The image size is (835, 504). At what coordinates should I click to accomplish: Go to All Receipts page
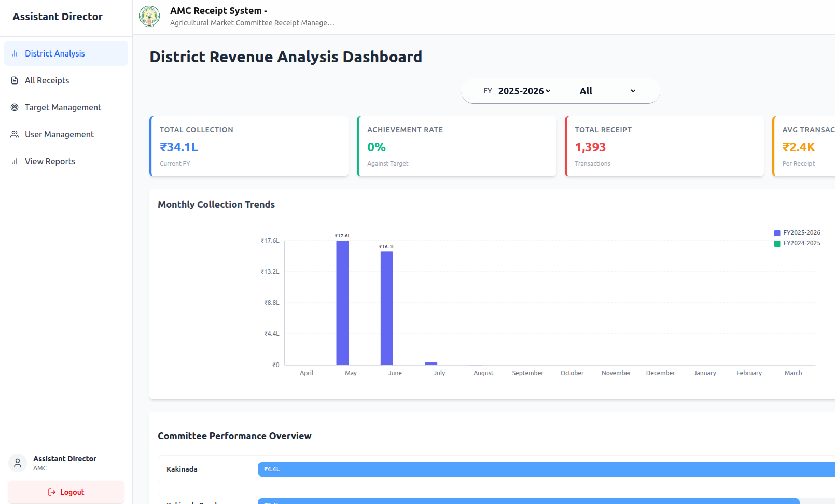[x=47, y=80]
